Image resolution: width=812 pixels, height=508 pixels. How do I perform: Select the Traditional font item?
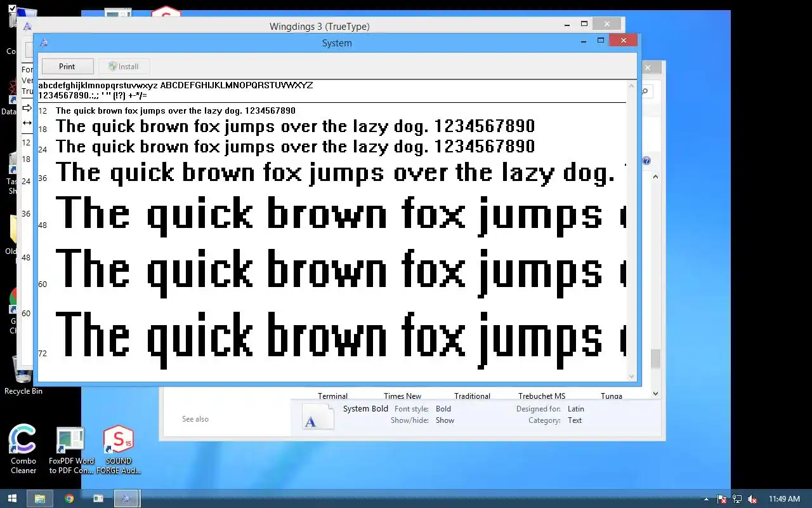472,396
